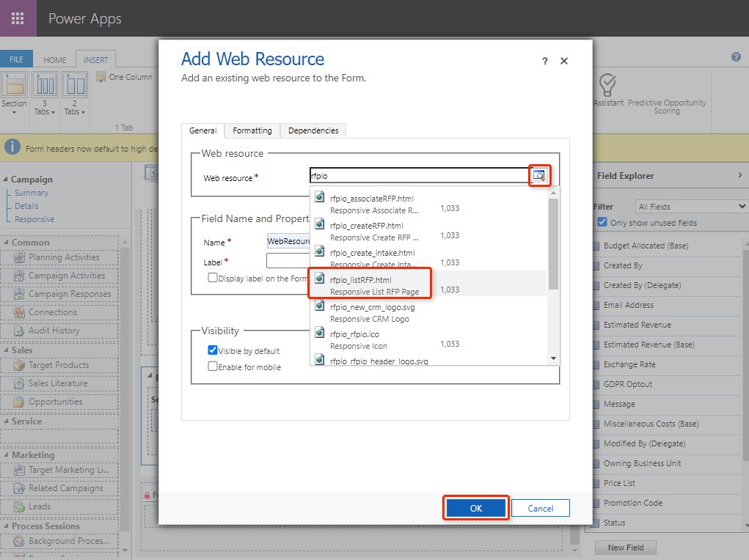Open the dialog help question mark
Viewport: 749px width, 560px height.
(x=544, y=61)
